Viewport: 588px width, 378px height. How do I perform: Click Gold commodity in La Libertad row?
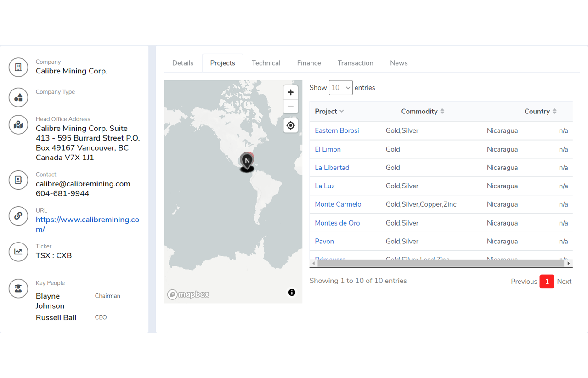[x=393, y=168]
